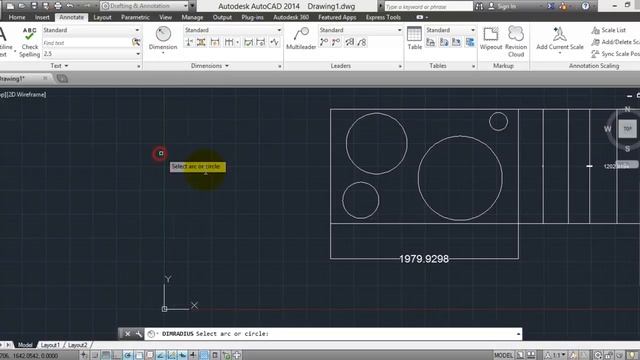
Task: Click the dimension Inspect icon
Action: point(248,42)
